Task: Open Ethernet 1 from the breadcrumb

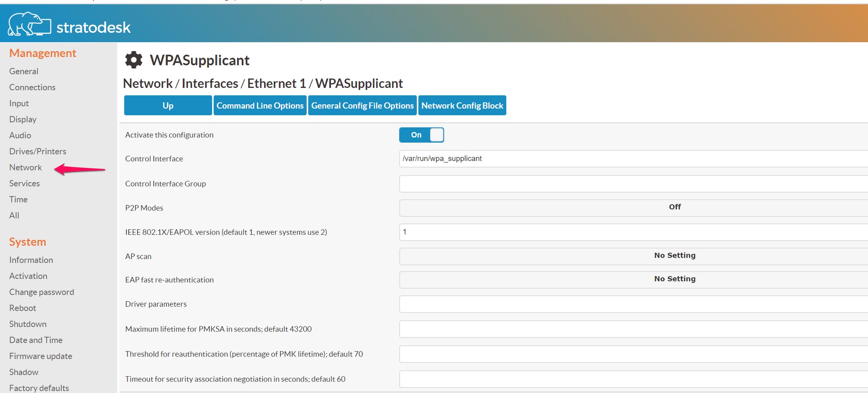Action: [x=276, y=83]
